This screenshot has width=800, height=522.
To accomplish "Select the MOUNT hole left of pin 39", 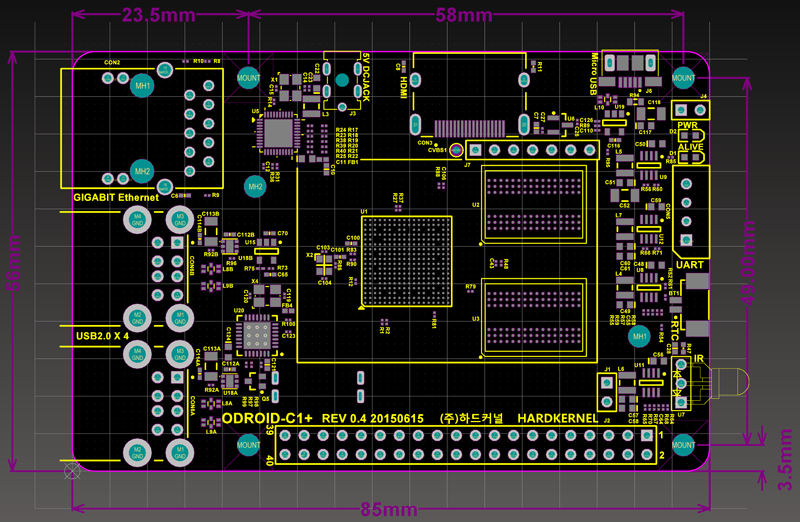I will [x=249, y=446].
